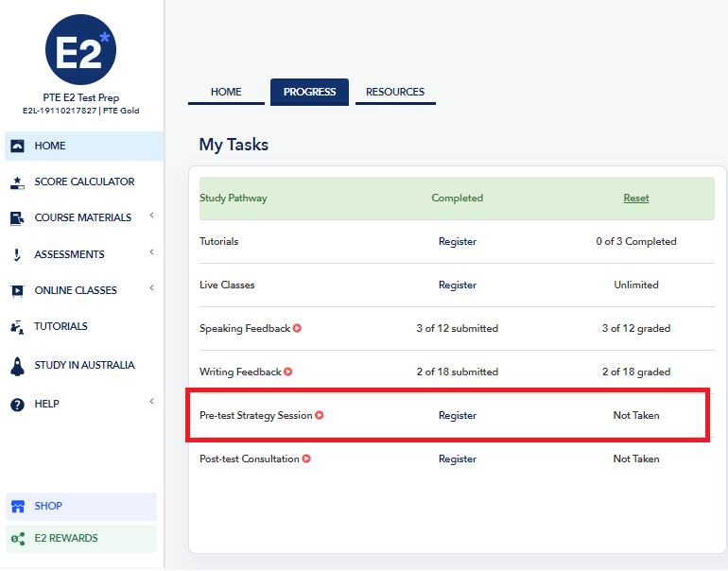Play the Post-test Consultation video icon
The width and height of the screenshot is (728, 571).
point(306,459)
